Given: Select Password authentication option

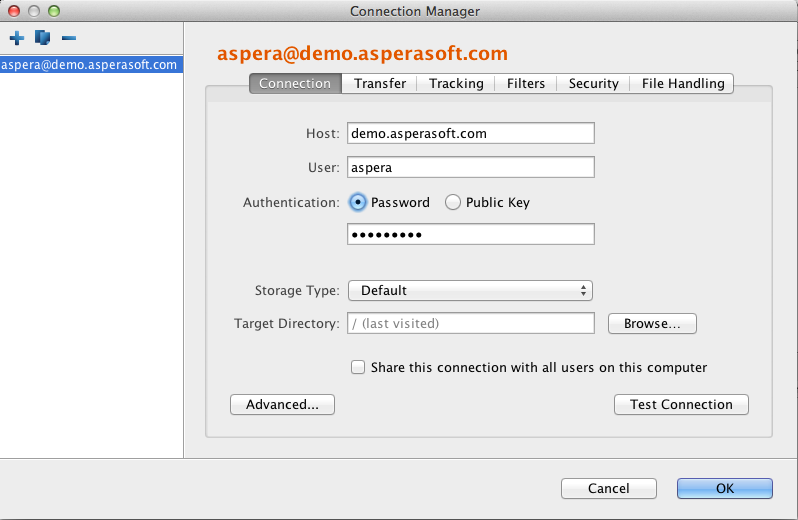Looking at the screenshot, I should [358, 203].
